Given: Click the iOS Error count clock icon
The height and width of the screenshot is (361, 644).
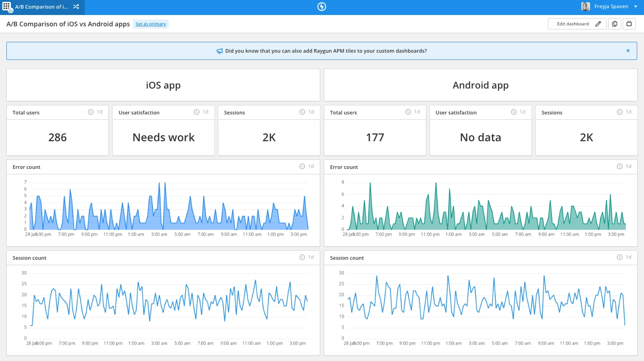Looking at the screenshot, I should [x=302, y=167].
